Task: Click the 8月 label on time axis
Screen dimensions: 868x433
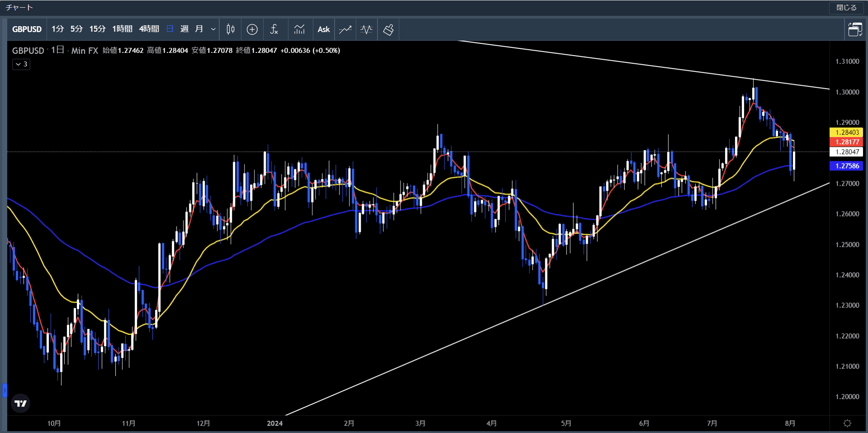Action: [x=790, y=423]
